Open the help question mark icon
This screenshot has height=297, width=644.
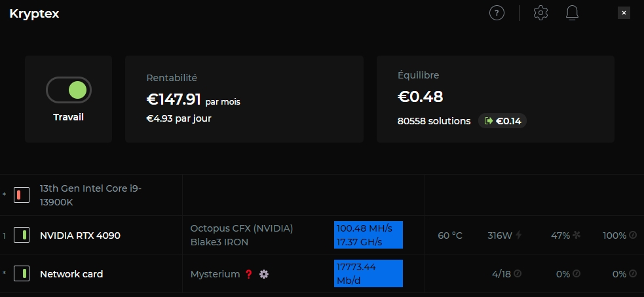click(497, 13)
